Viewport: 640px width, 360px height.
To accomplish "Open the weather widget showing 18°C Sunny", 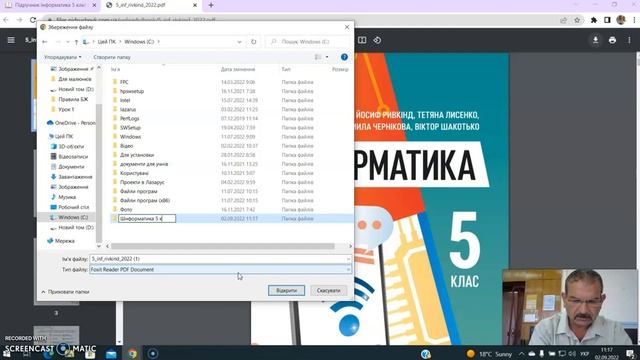I will click(489, 354).
